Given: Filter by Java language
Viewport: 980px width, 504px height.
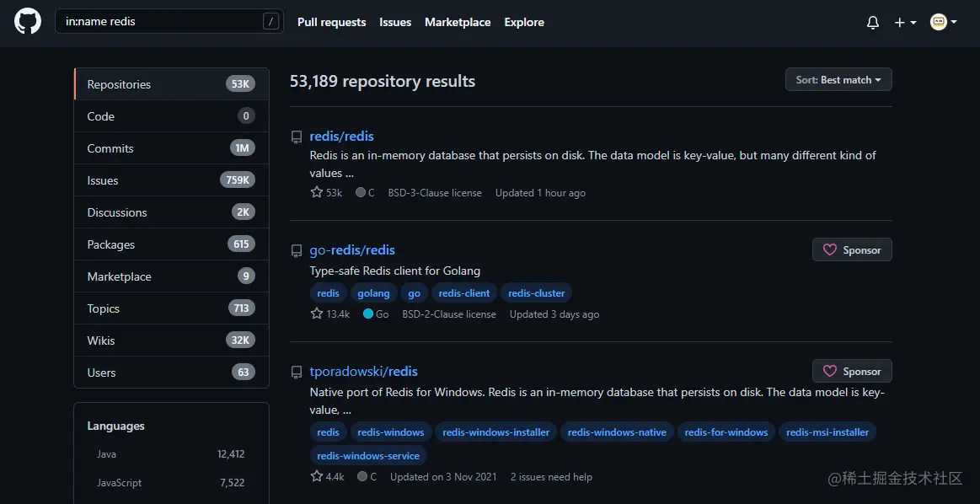Looking at the screenshot, I should point(170,454).
